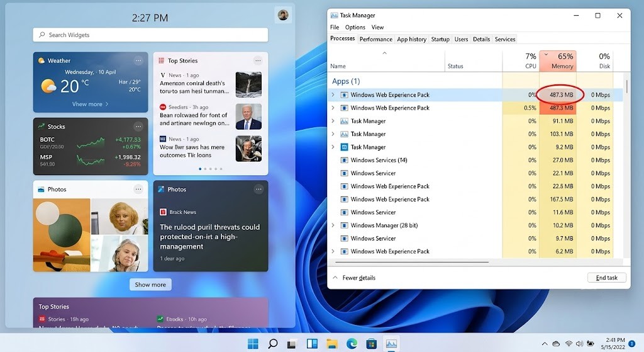644x352 pixels.
Task: Open the View menu in Task Manager
Action: pos(377,27)
